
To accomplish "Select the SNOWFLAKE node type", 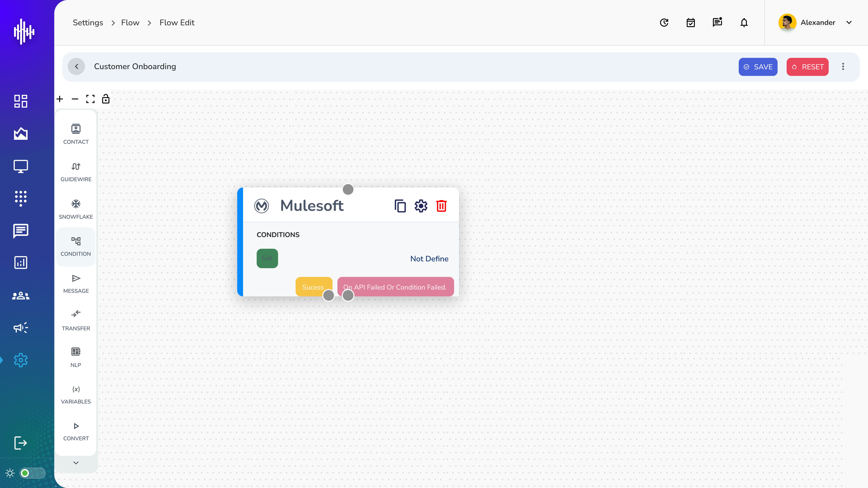I will click(76, 209).
